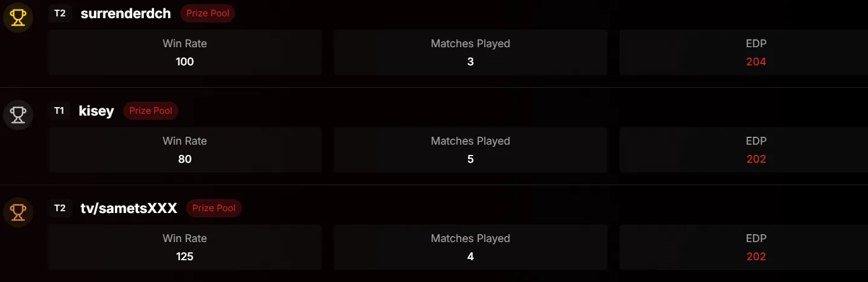Click the EDP value 204 for surrenderdch

756,62
